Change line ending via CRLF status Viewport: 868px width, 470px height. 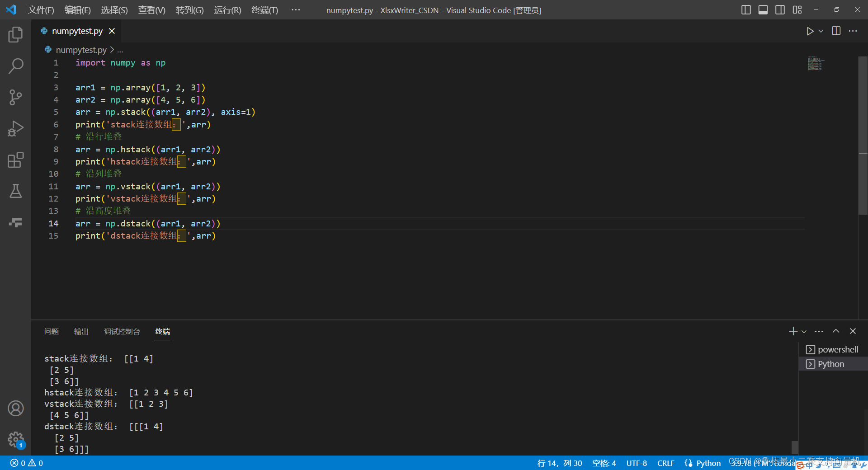665,463
